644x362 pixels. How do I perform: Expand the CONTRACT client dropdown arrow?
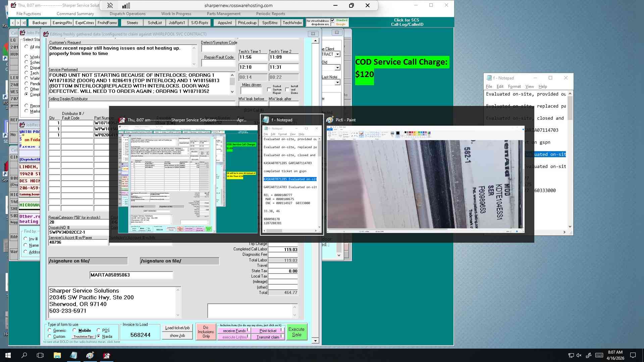point(337,54)
